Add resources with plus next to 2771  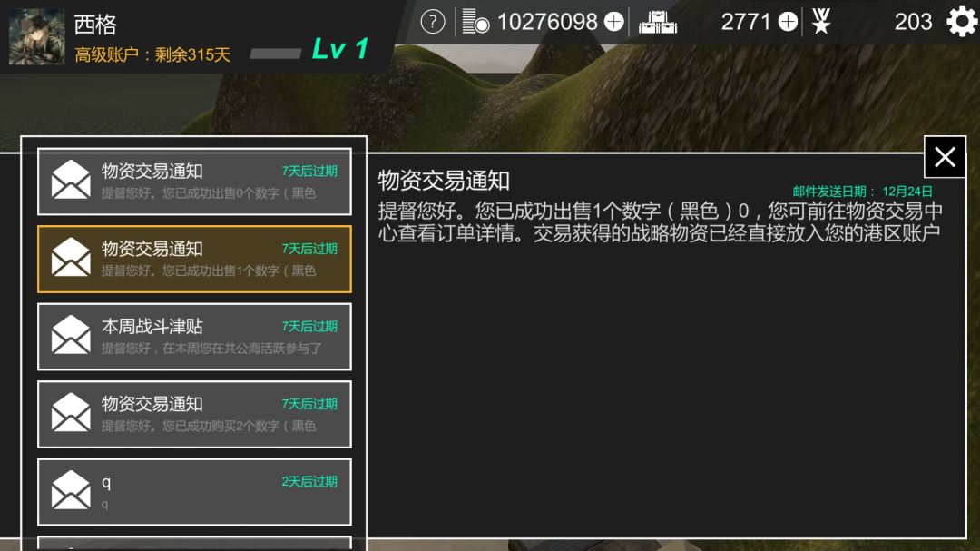click(788, 22)
